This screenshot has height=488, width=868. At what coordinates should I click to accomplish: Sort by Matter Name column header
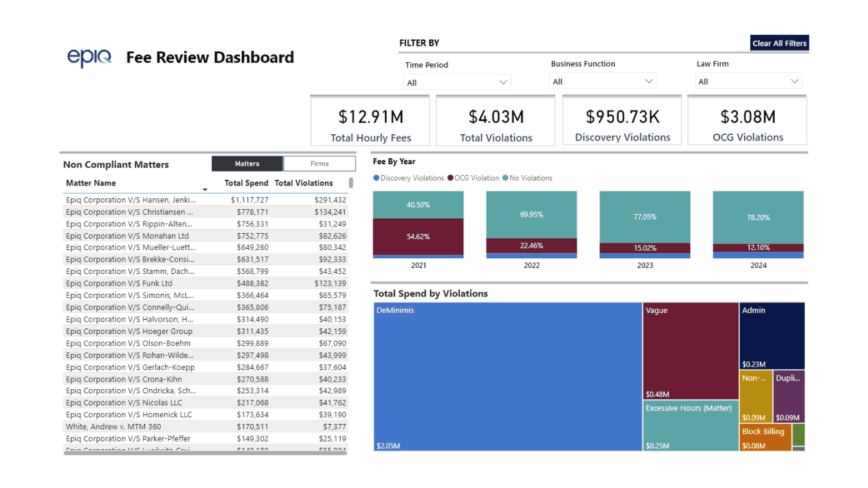91,183
